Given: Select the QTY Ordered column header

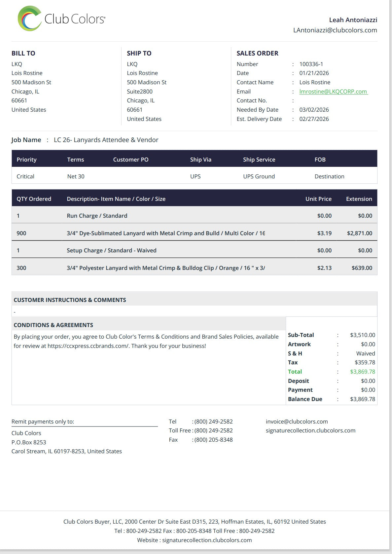Looking at the screenshot, I should (x=34, y=199).
